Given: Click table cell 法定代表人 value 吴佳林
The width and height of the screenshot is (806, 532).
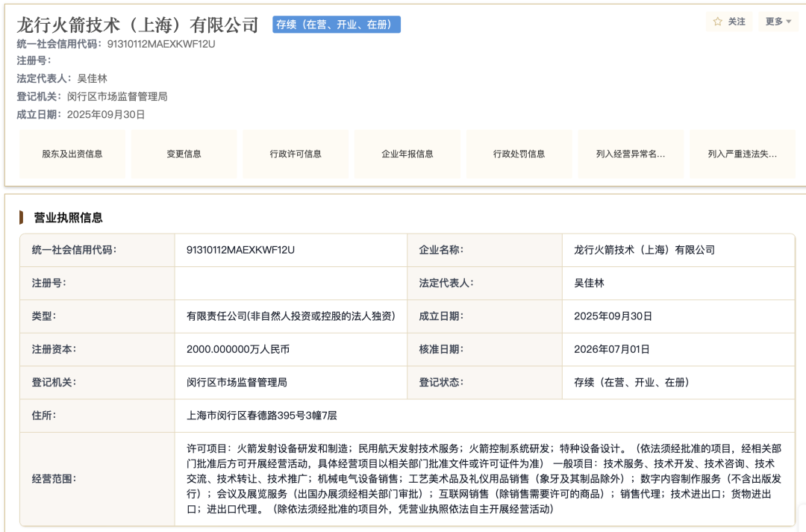Looking at the screenshot, I should [589, 283].
